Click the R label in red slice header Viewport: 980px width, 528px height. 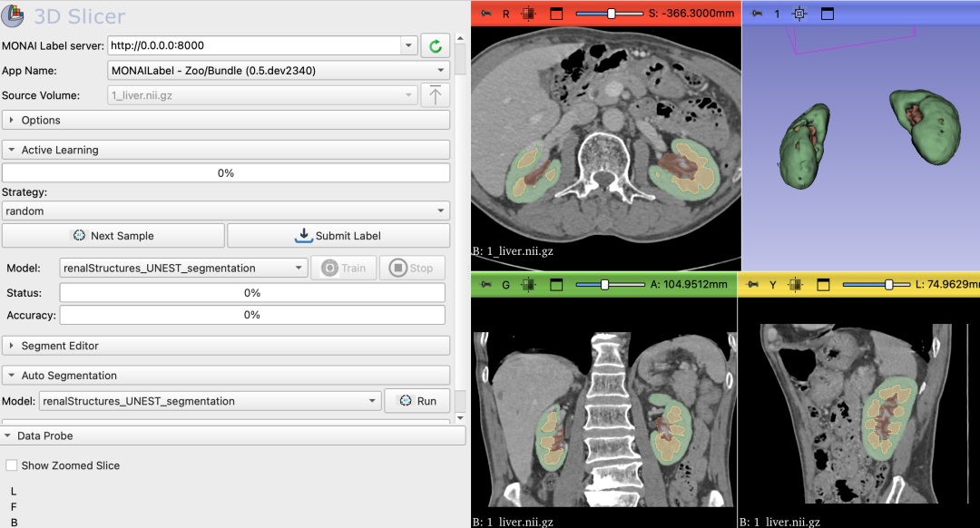[506, 14]
